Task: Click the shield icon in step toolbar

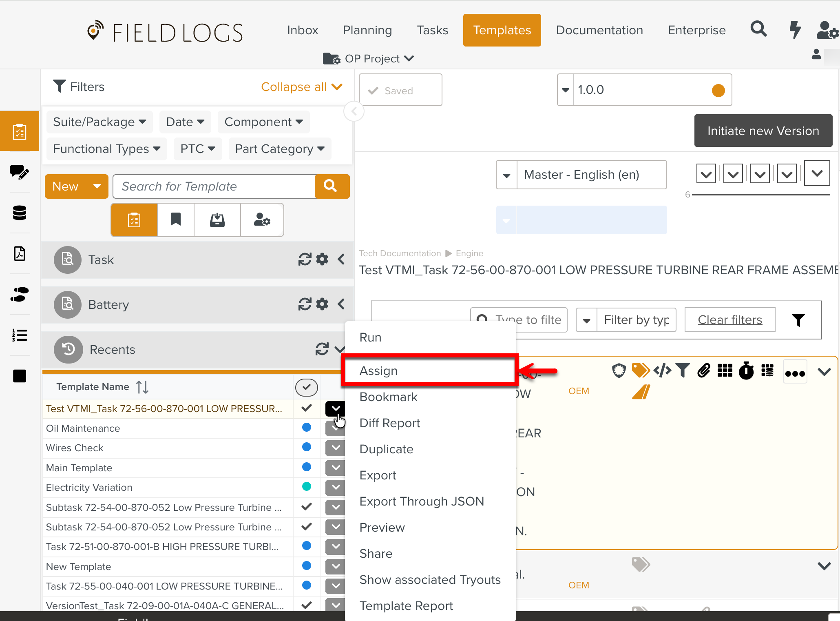Action: coord(619,370)
